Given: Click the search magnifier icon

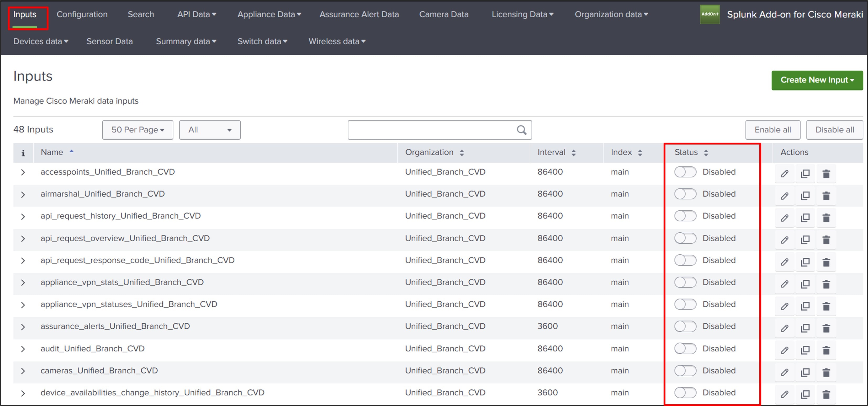Looking at the screenshot, I should 521,130.
